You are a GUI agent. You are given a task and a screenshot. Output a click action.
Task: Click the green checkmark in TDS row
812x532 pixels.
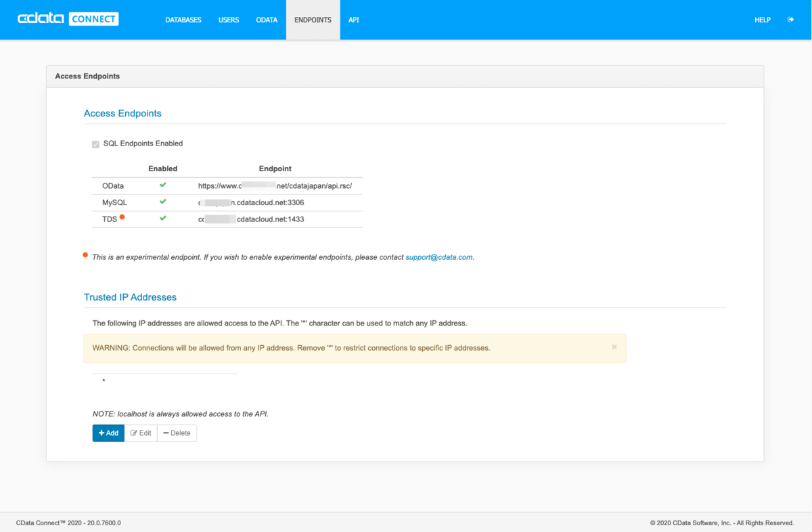click(x=162, y=219)
